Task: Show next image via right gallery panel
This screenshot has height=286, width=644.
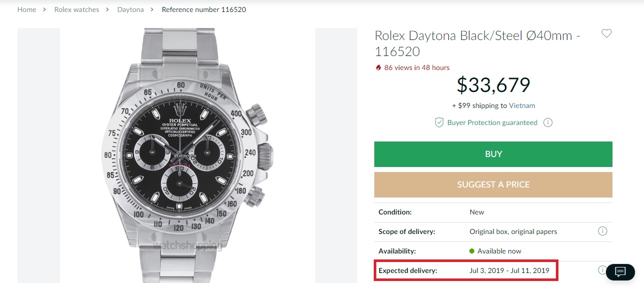Action: pos(335,155)
